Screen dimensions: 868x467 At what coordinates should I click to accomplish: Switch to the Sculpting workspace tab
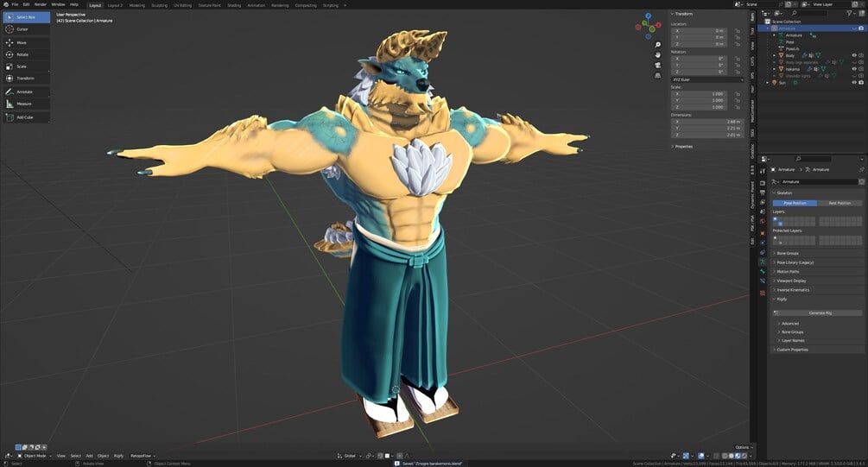(160, 5)
